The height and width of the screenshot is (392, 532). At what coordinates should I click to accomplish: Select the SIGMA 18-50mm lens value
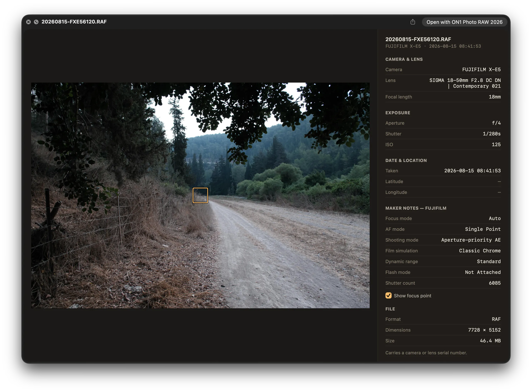pyautogui.click(x=465, y=83)
